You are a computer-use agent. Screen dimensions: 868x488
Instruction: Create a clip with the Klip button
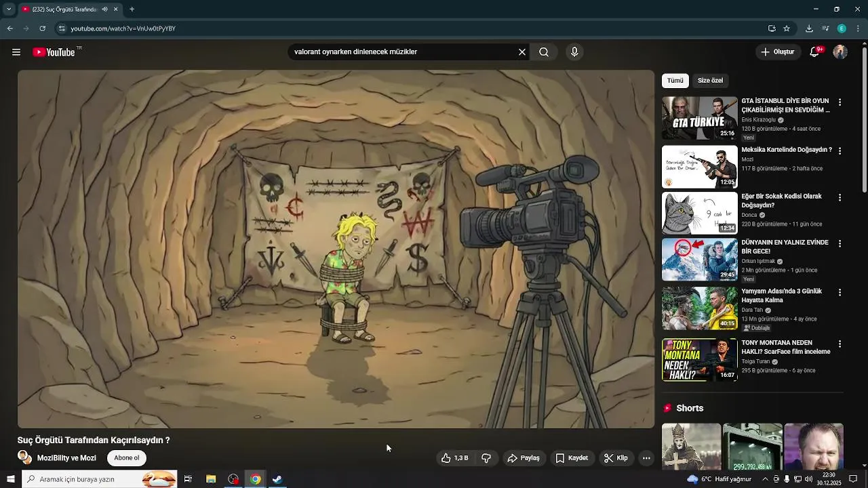[x=616, y=458]
